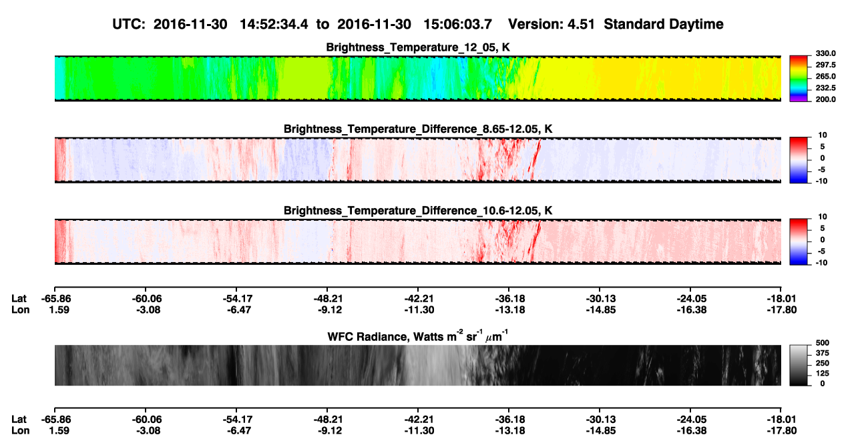Click latitude -65.86 on the axis above WFC panel
The image size is (868, 445).
57,299
